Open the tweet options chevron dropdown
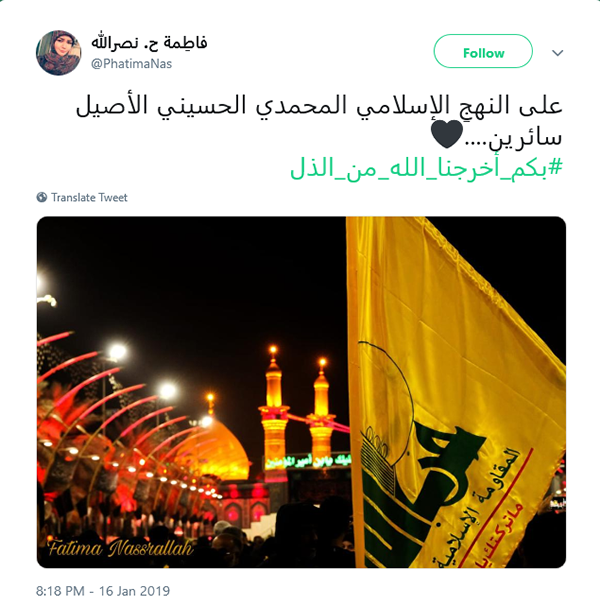Image resolution: width=600 pixels, height=606 pixels. coord(557,53)
